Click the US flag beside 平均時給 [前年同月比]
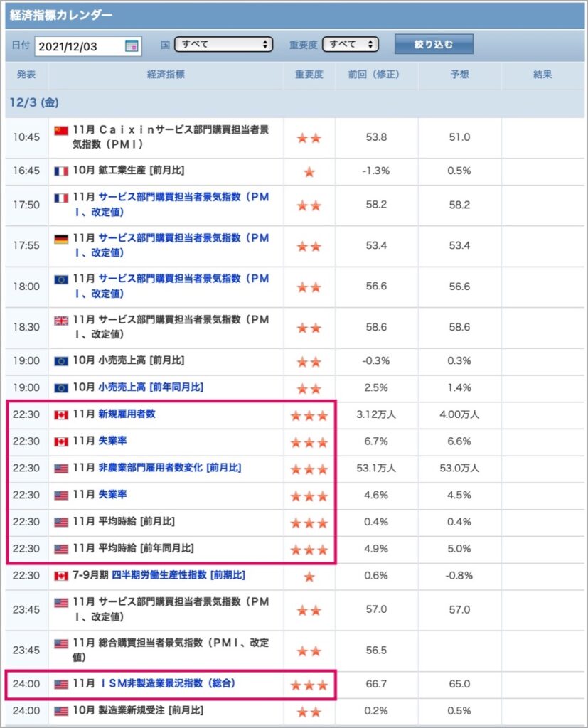 coord(61,550)
